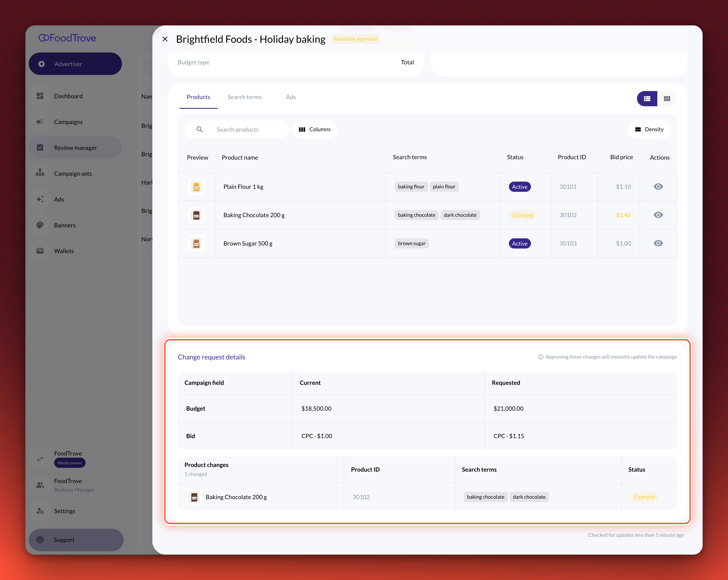This screenshot has width=728, height=580.
Task: Open the Columns chooser
Action: coord(315,130)
